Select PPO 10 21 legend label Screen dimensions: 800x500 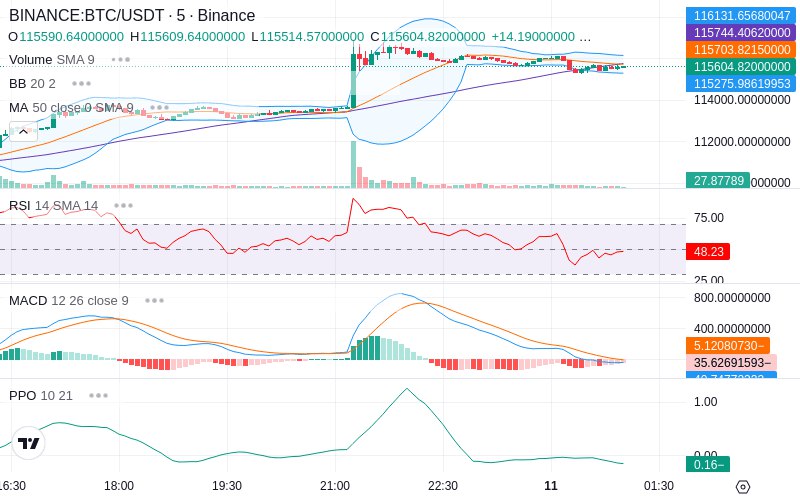tap(41, 395)
